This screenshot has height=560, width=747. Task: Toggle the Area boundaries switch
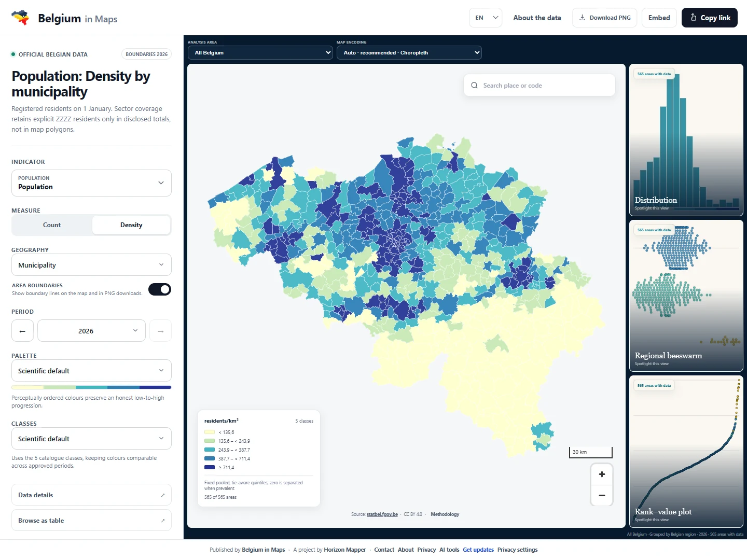pyautogui.click(x=160, y=289)
